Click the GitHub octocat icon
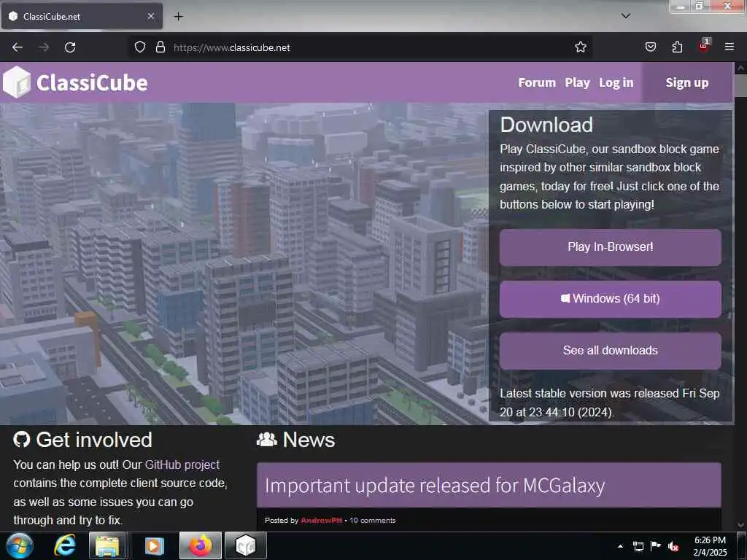 21,440
